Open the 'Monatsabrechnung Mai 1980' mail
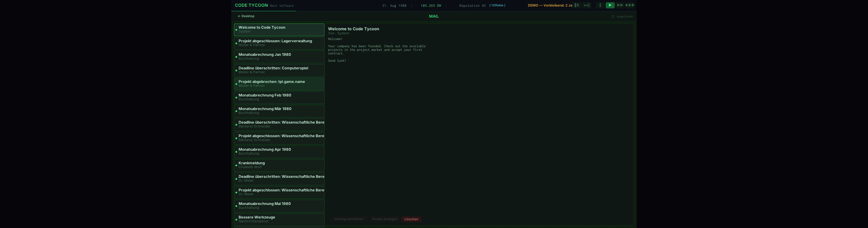868x228 pixels. click(x=279, y=206)
